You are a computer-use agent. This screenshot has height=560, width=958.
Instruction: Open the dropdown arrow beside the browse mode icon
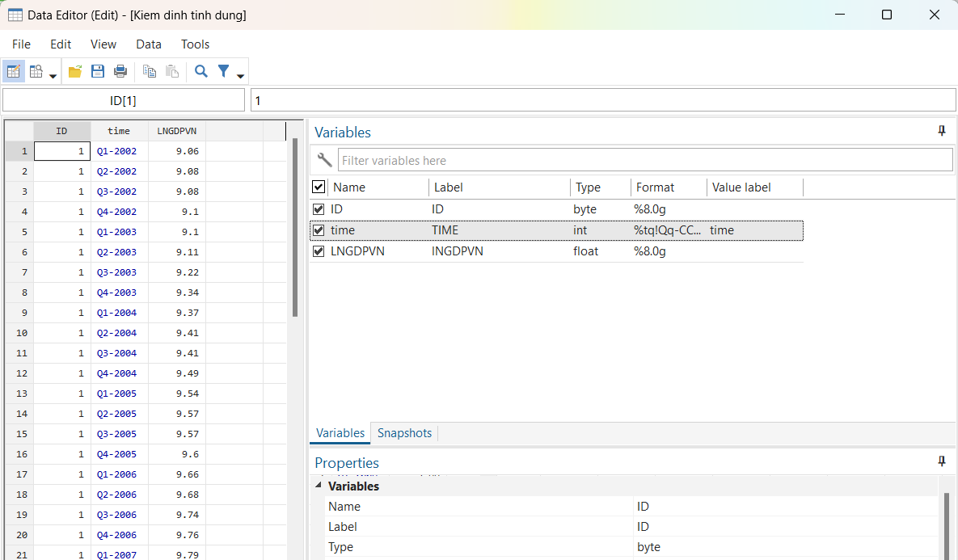click(53, 76)
